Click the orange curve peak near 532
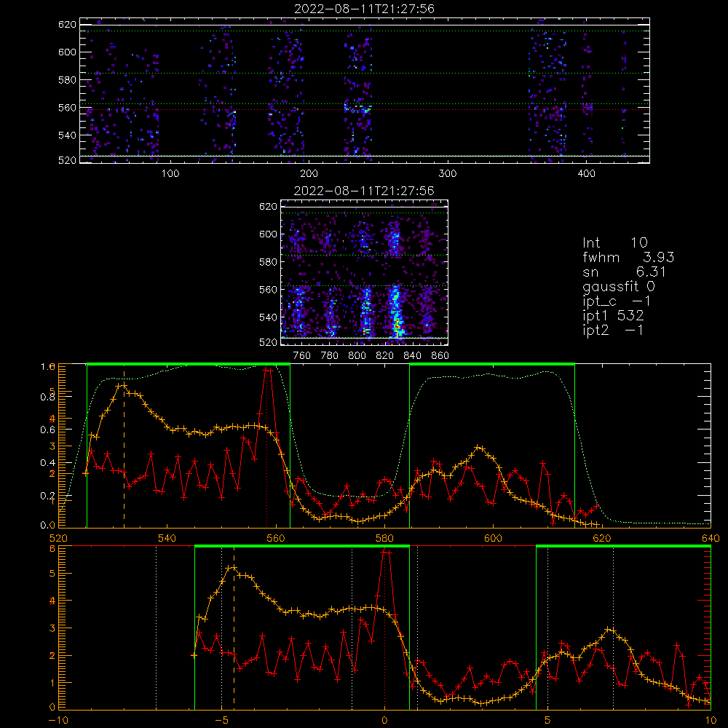This screenshot has width=728, height=728. [124, 385]
